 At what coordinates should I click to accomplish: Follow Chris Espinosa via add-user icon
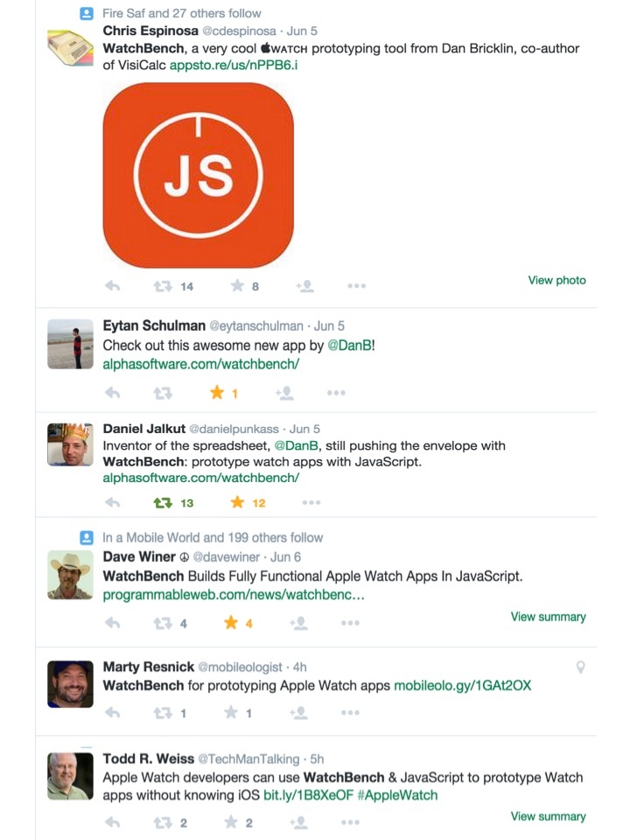[304, 286]
